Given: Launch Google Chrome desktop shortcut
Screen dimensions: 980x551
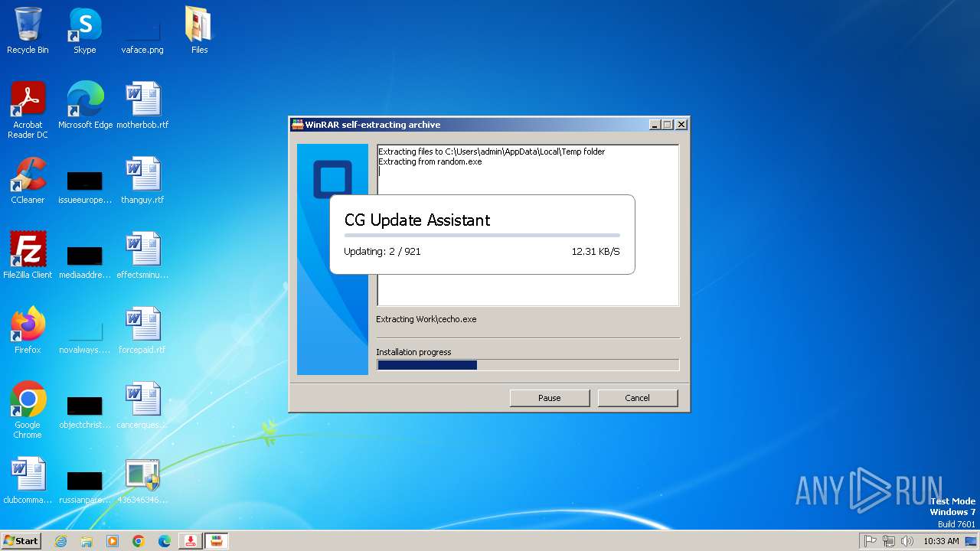Looking at the screenshot, I should (x=28, y=410).
